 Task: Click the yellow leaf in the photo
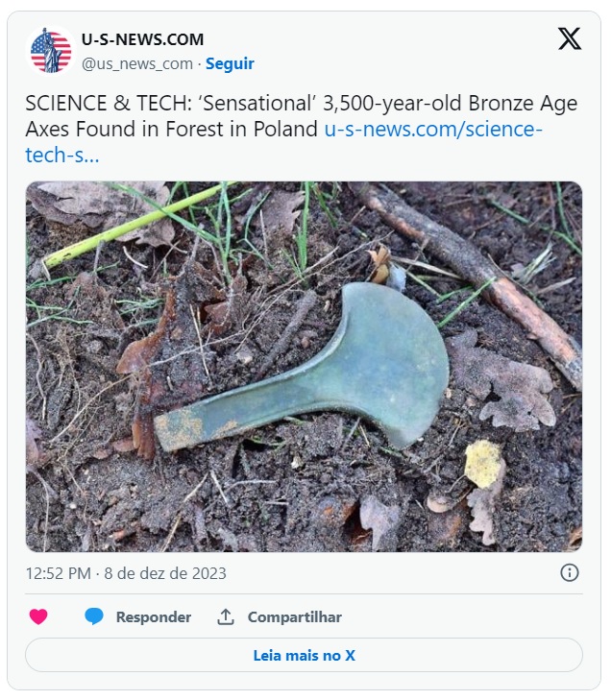coord(484,464)
